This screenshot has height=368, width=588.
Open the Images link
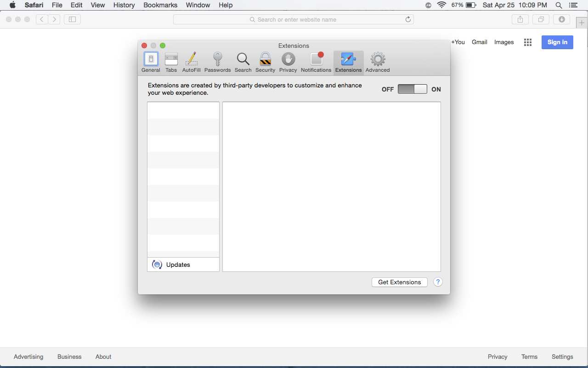(504, 42)
